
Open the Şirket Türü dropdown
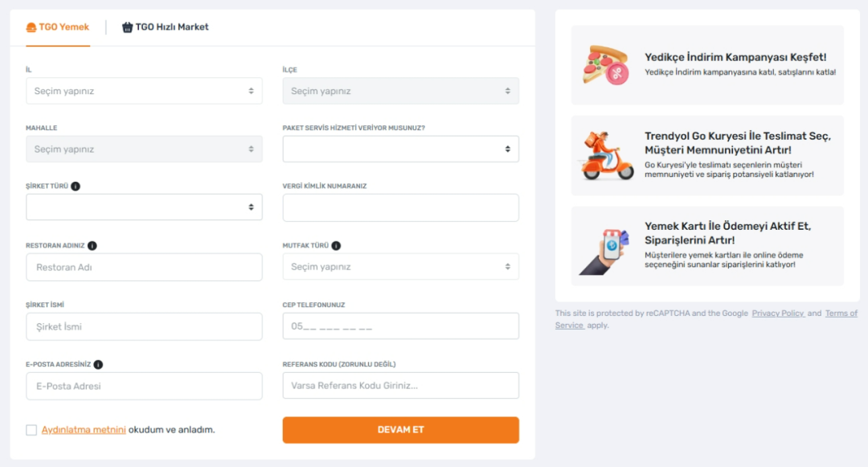[x=144, y=207]
